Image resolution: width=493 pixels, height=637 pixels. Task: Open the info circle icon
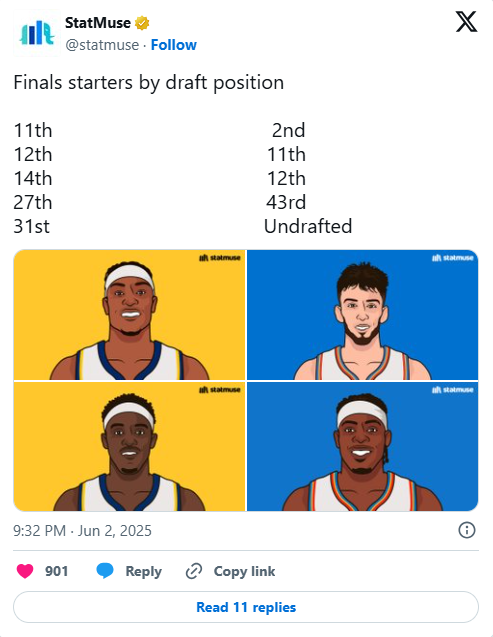(467, 530)
